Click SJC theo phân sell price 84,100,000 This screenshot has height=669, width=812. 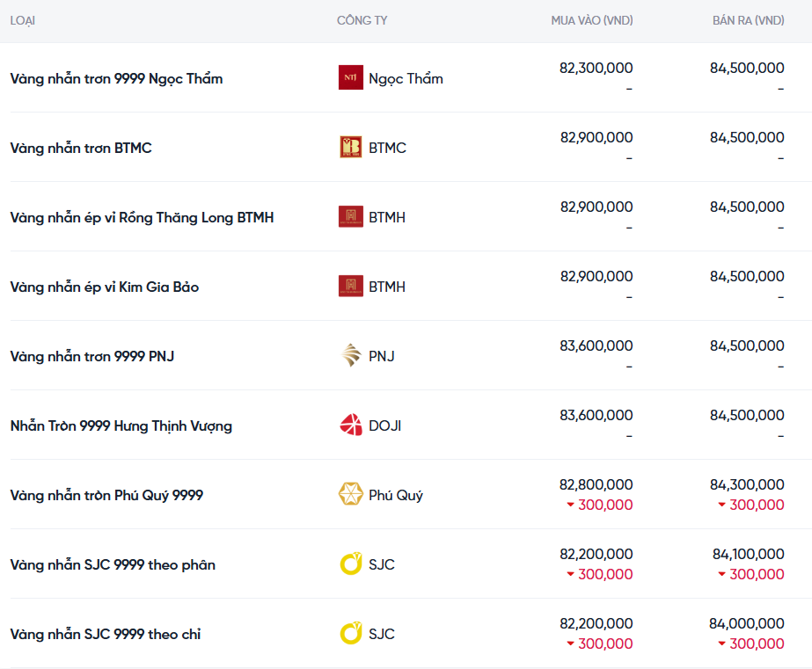pos(749,554)
